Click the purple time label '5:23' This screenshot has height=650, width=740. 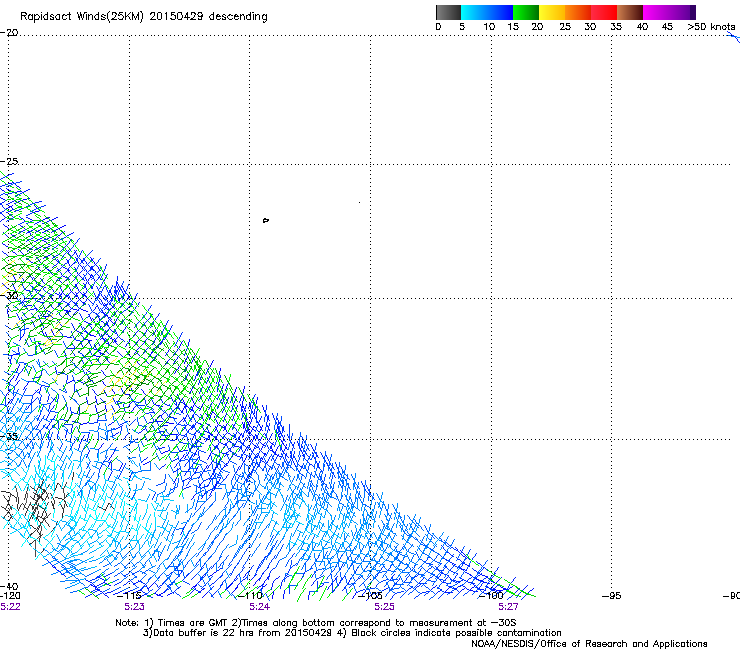click(x=135, y=607)
